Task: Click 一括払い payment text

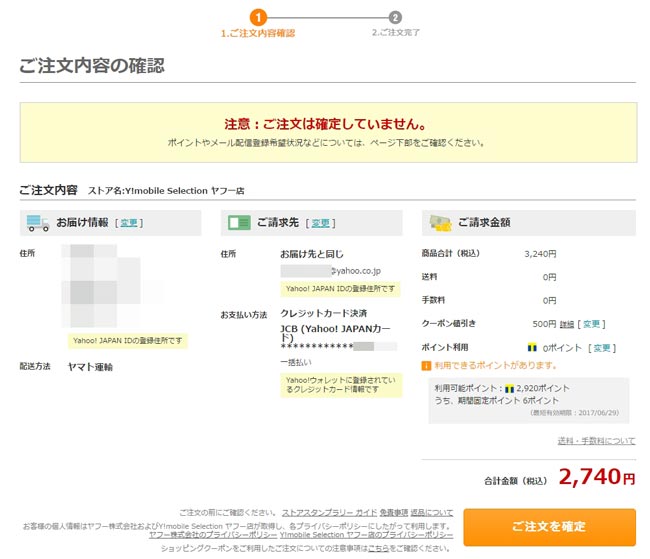Action: 296,362
